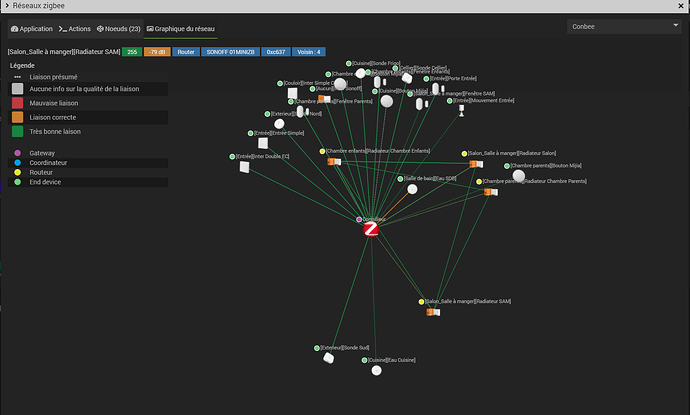The height and width of the screenshot is (415, 690).
Task: Click the green 255 link quality badge
Action: 132,52
